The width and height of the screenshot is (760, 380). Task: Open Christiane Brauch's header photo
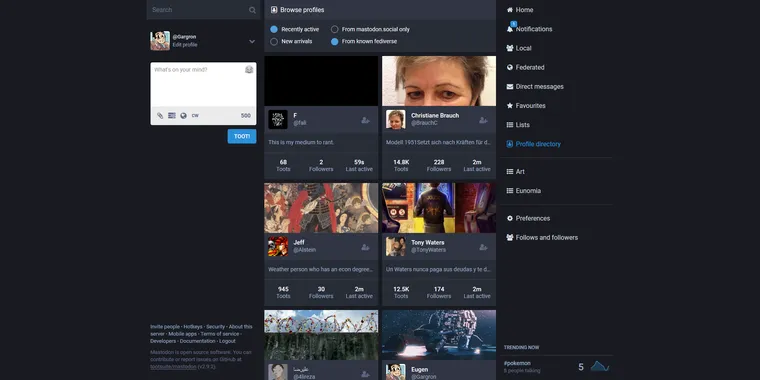(439, 81)
